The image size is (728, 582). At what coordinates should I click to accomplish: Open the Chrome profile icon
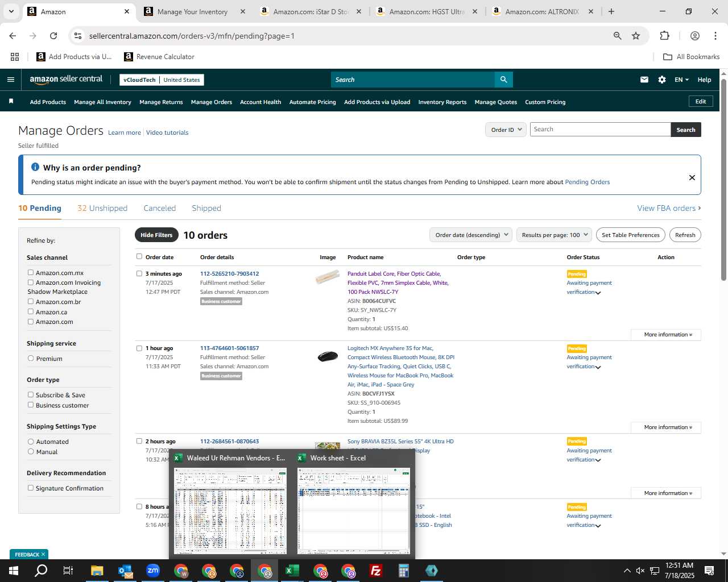click(x=694, y=36)
